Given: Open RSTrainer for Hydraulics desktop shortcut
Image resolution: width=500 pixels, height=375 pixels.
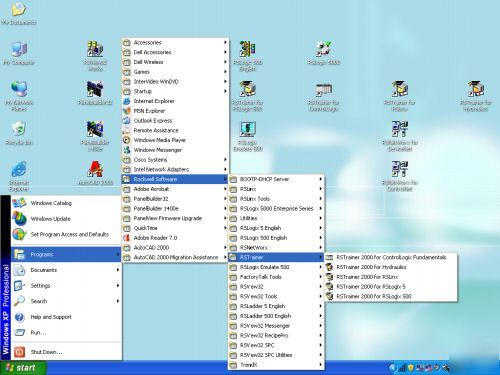Looking at the screenshot, I should click(x=476, y=96).
